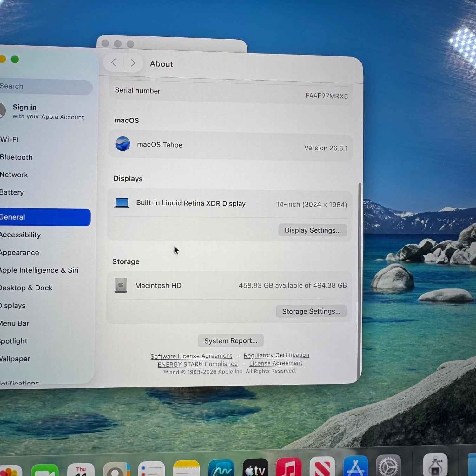Open the Notes app in the Dock

tap(187, 468)
